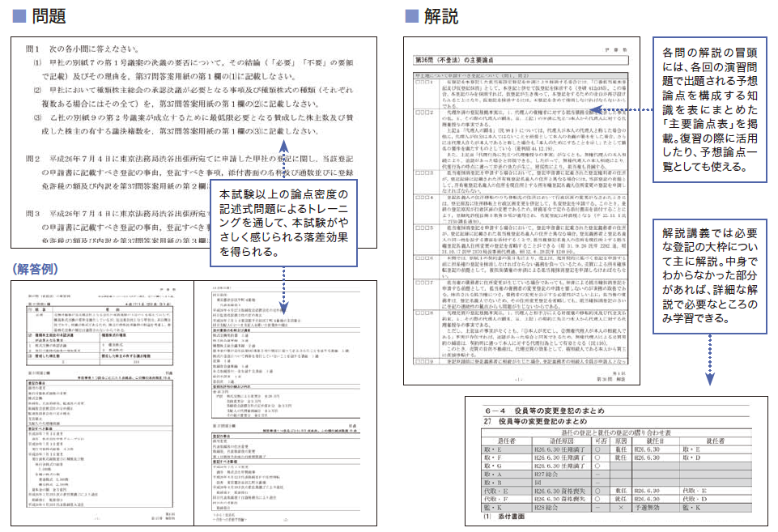The width and height of the screenshot is (778, 532).
Task: Click the callout starting 解説講義では必要
Action: [709, 276]
